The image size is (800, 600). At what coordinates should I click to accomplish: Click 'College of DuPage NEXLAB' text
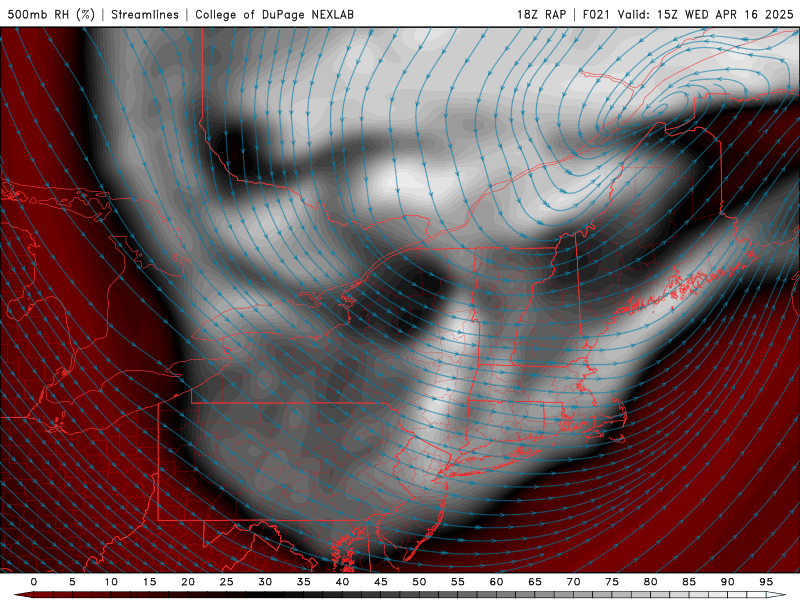tap(274, 14)
